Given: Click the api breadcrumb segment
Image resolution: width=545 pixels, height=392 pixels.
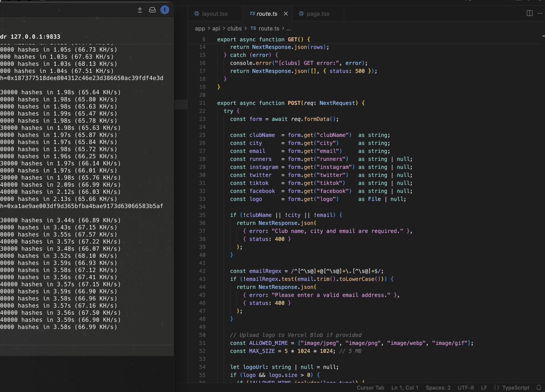Looking at the screenshot, I should [216, 28].
